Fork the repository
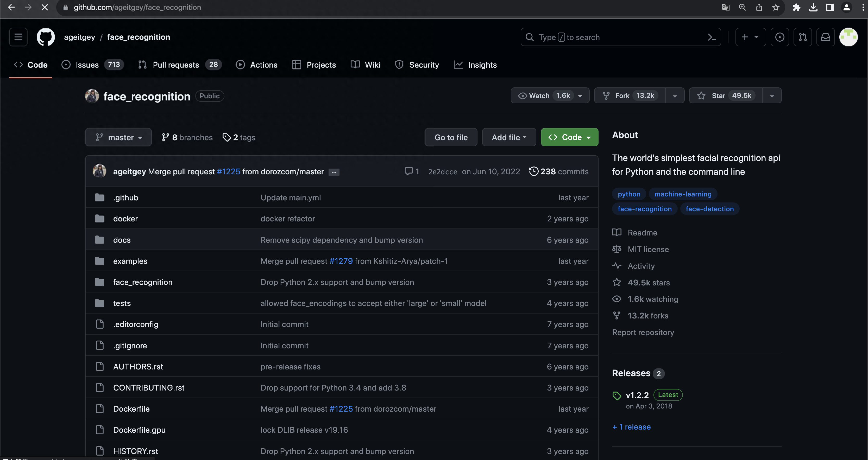This screenshot has height=460, width=868. [x=630, y=96]
